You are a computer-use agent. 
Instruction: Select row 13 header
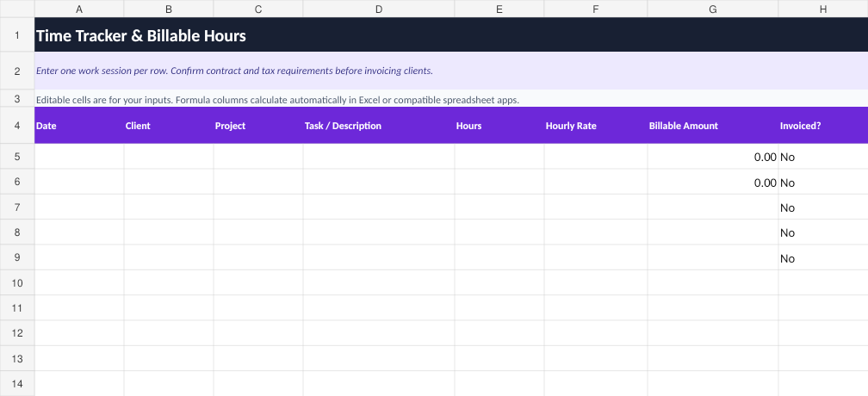pyautogui.click(x=17, y=359)
